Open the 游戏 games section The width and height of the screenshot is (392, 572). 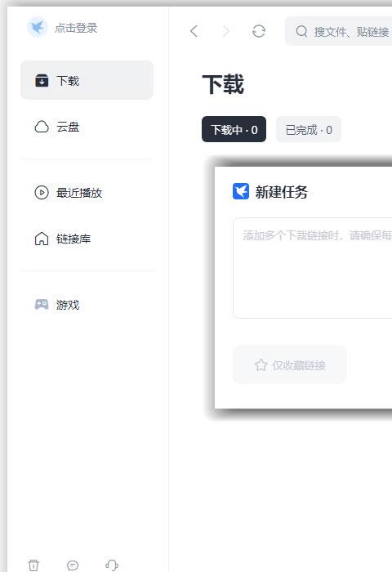87,305
